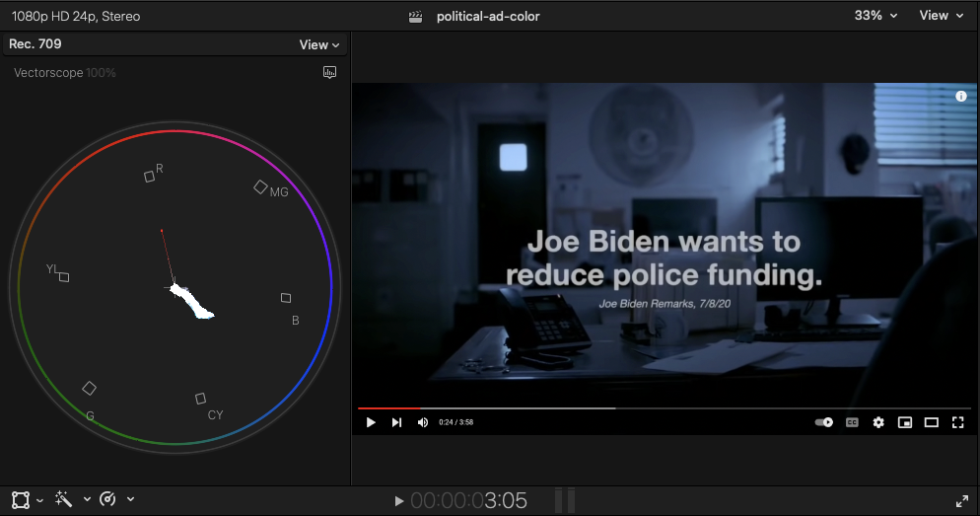Enter full screen viewer with diagonal arrows
The height and width of the screenshot is (516, 980).
click(x=962, y=501)
